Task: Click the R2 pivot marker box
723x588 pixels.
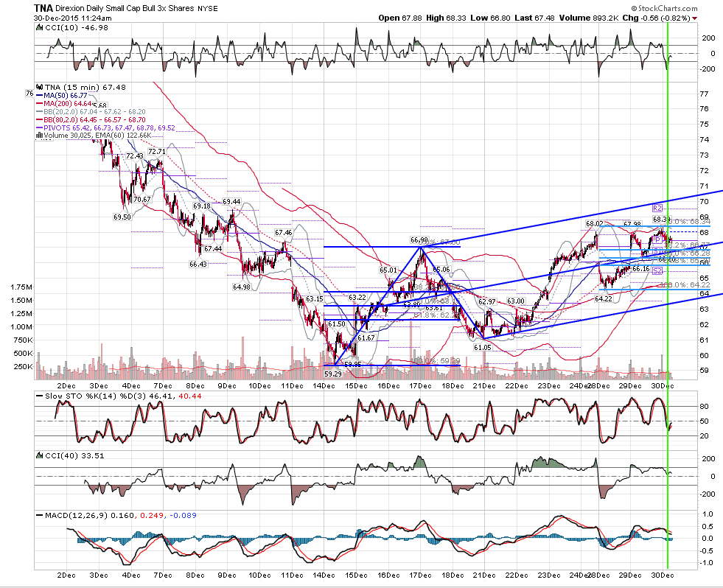Action: coord(657,209)
